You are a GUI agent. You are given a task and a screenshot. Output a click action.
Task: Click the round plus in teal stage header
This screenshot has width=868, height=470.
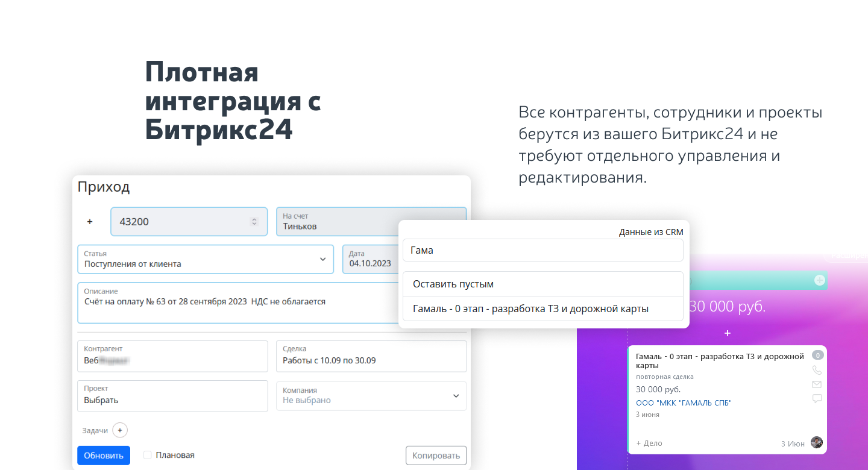click(819, 280)
